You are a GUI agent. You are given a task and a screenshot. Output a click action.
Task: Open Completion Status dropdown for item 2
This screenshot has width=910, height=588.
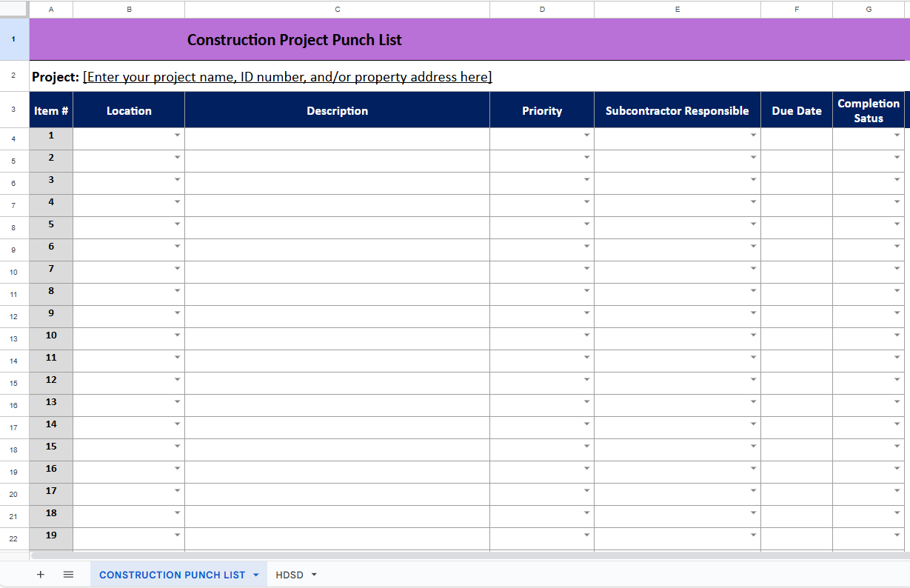tap(897, 158)
